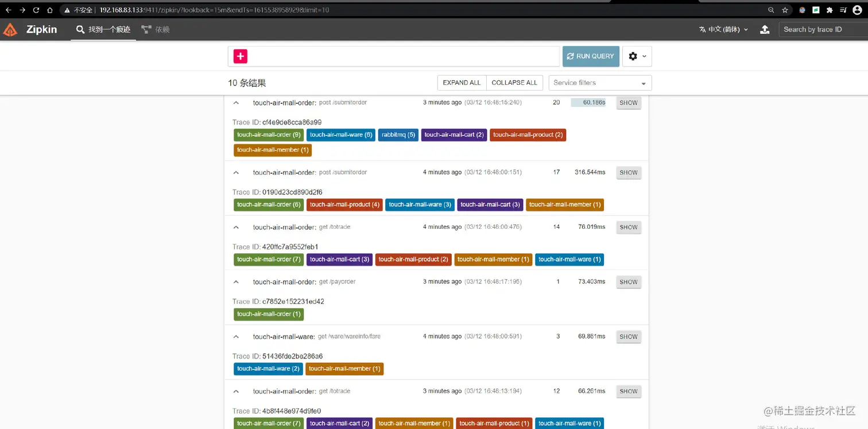This screenshot has width=868, height=429.
Task: Open the settings gear dropdown
Action: coord(637,56)
